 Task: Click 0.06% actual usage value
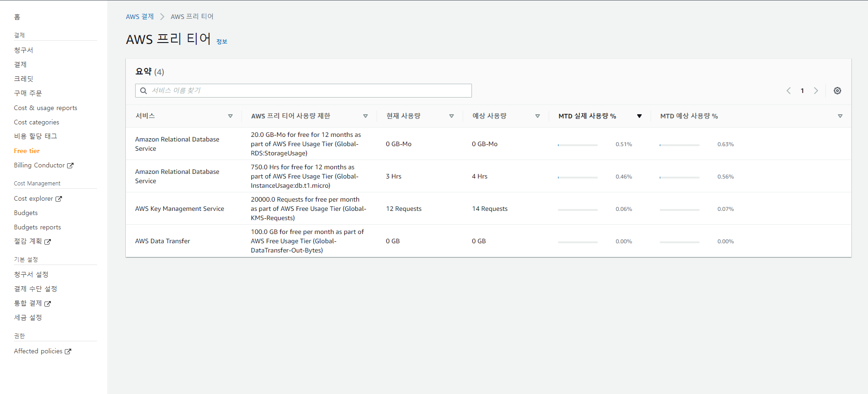click(624, 209)
